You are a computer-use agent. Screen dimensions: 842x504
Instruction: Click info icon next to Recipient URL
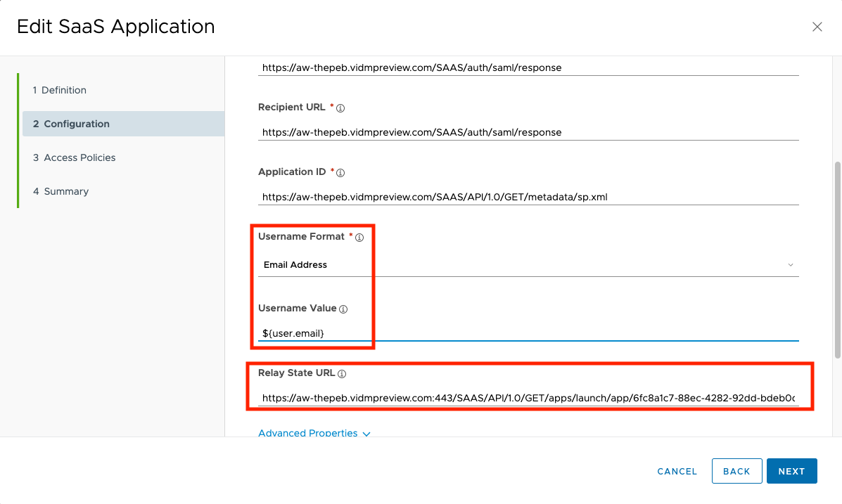click(x=341, y=108)
